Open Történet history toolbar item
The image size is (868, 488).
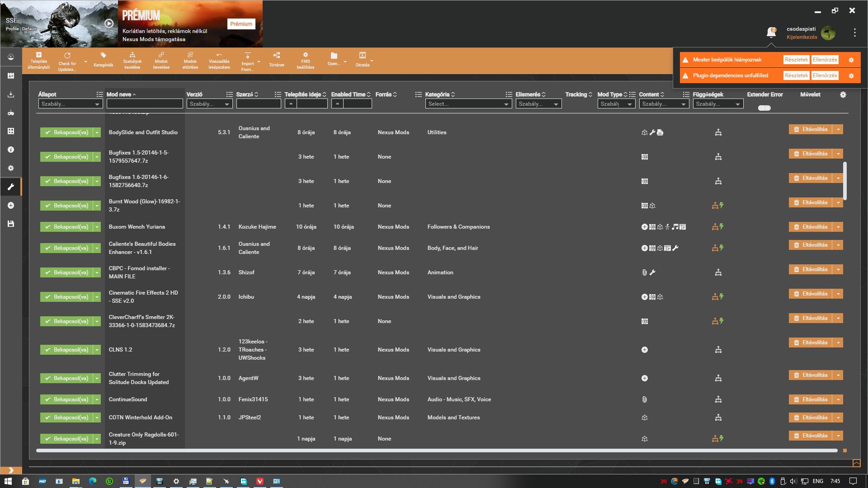[x=277, y=61]
